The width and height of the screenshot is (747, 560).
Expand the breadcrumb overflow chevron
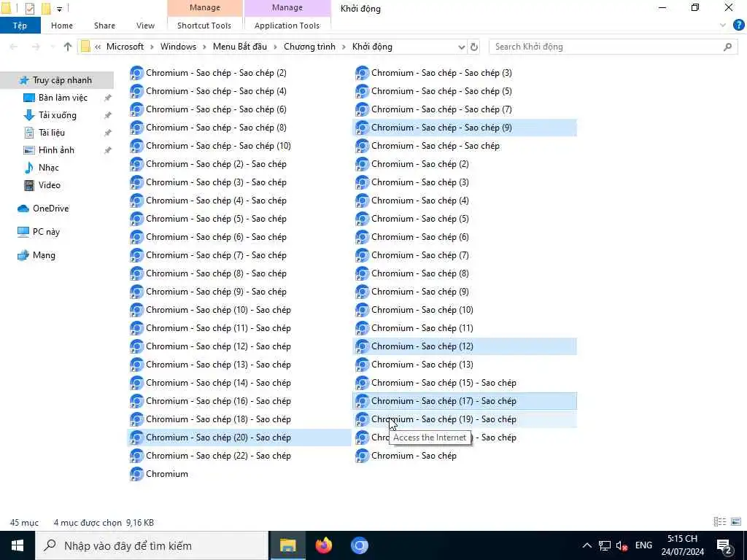point(98,47)
